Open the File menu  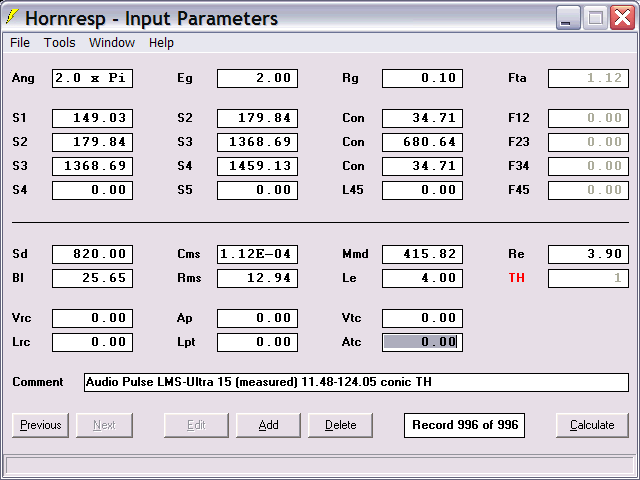(x=20, y=42)
